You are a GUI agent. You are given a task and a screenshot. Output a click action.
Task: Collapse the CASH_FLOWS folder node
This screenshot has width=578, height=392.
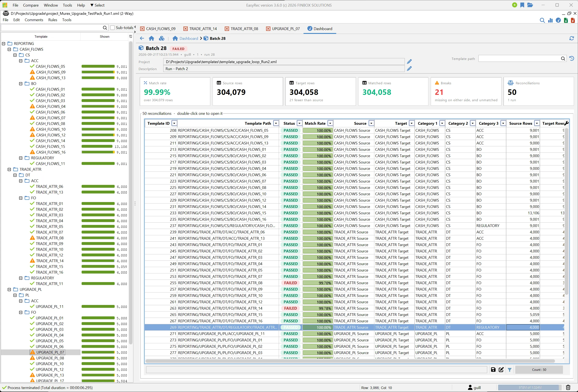[x=9, y=49]
